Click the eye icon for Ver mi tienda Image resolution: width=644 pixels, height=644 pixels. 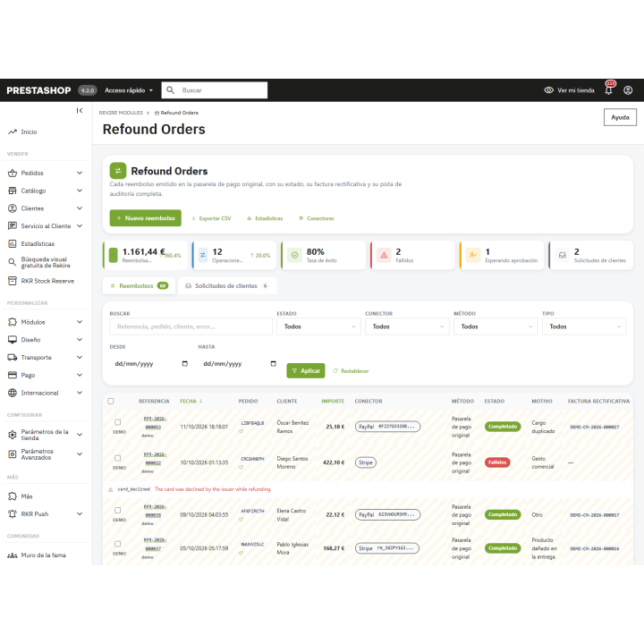click(548, 90)
